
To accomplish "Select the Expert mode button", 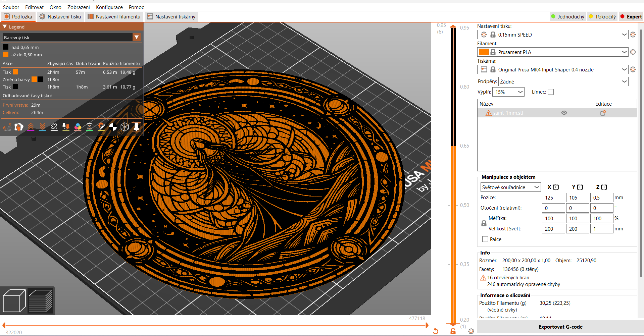I will (x=631, y=16).
